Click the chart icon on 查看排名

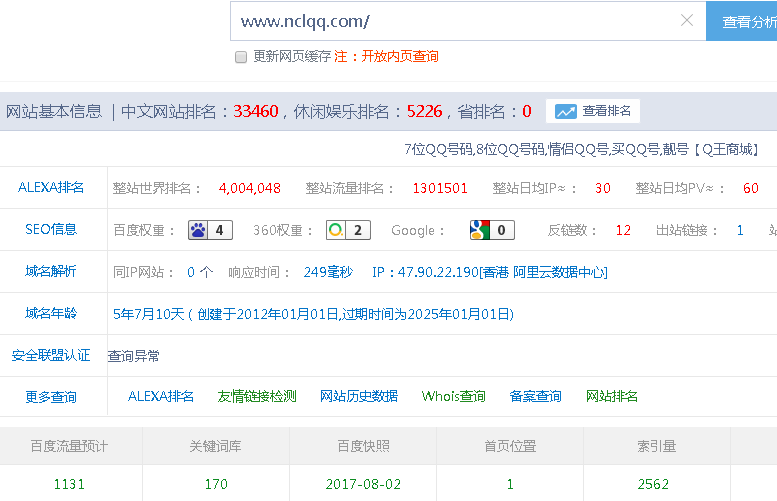pyautogui.click(x=566, y=111)
